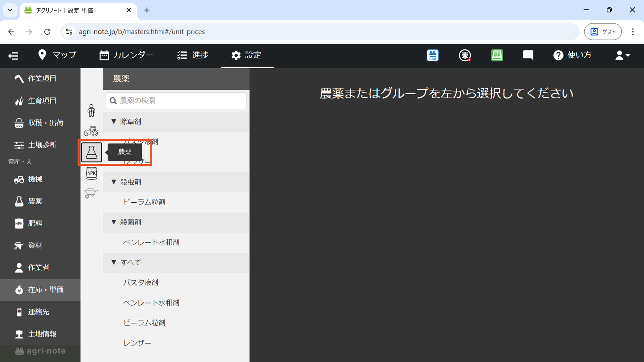Screen dimensions: 644x362
Task: Open the Chrome three-dot menu
Action: click(x=633, y=32)
